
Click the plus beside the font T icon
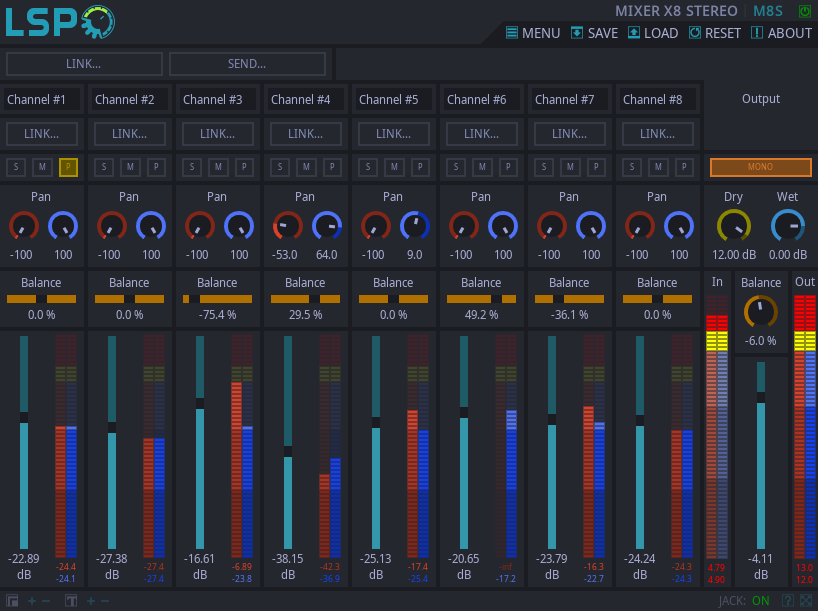(x=91, y=601)
